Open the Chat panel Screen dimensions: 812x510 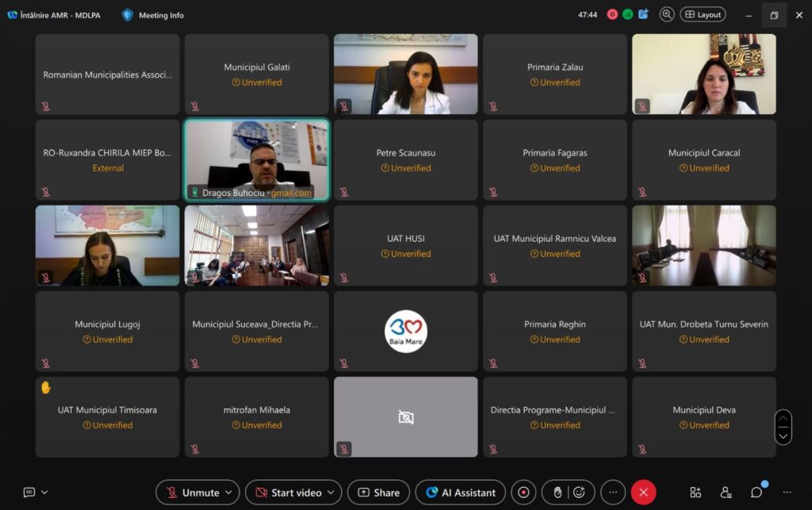tap(756, 493)
